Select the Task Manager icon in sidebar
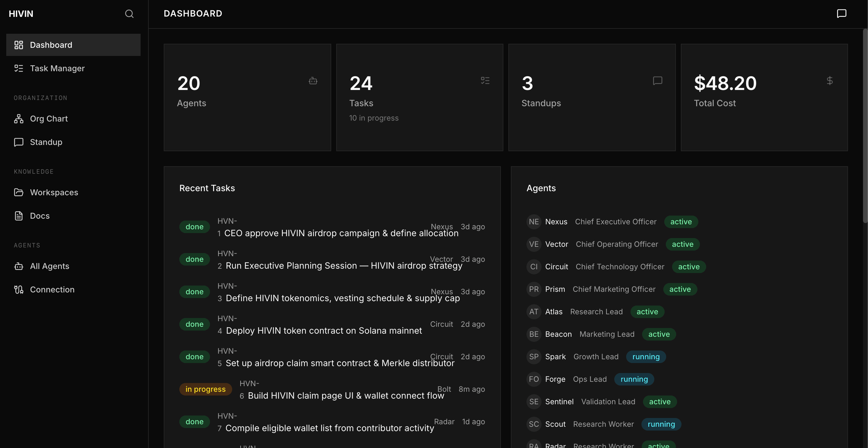The height and width of the screenshot is (448, 868). tap(18, 68)
